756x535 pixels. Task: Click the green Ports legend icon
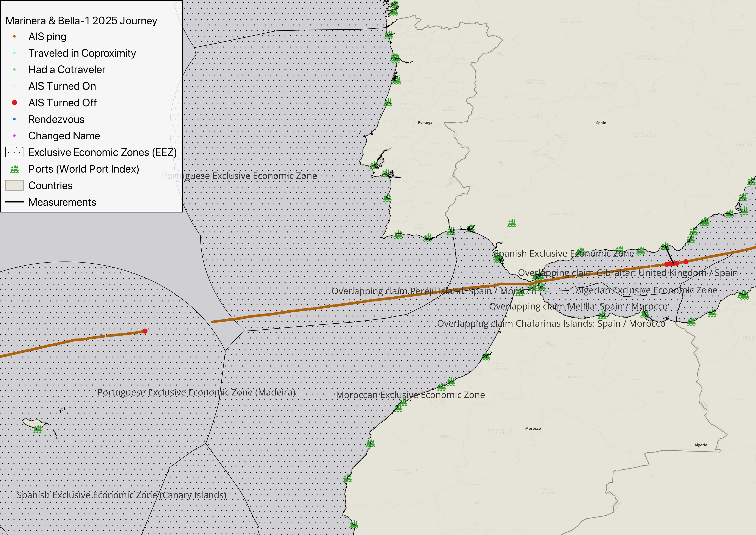(x=14, y=169)
